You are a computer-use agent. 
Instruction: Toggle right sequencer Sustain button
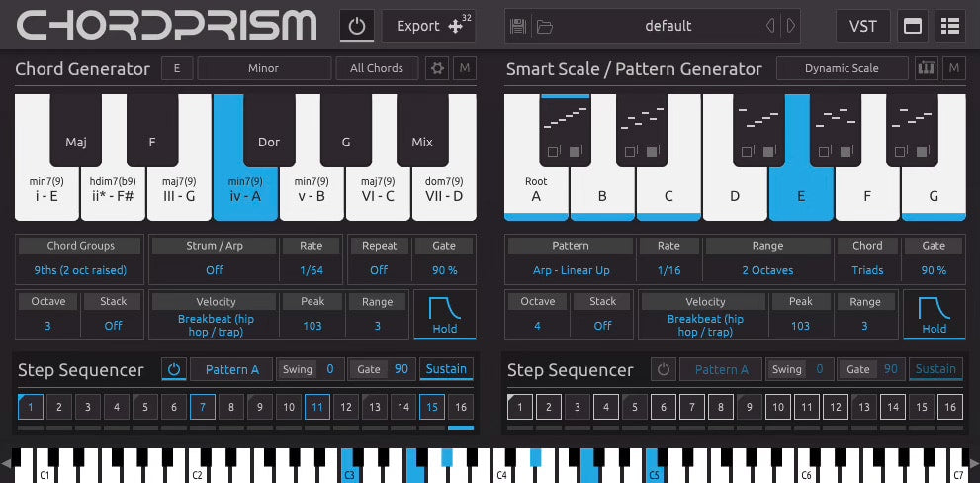(x=935, y=369)
